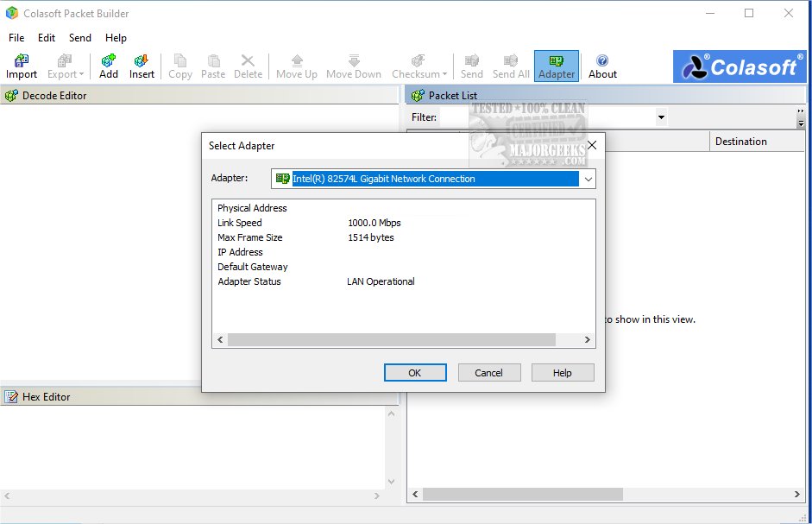The height and width of the screenshot is (524, 812).
Task: Click the Copy toolbar icon
Action: click(x=180, y=66)
